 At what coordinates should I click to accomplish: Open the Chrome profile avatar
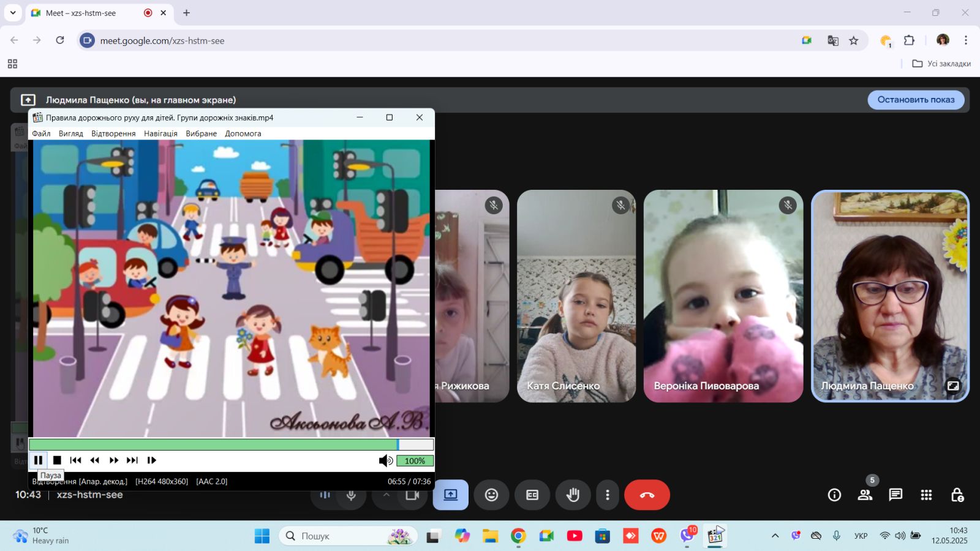943,40
